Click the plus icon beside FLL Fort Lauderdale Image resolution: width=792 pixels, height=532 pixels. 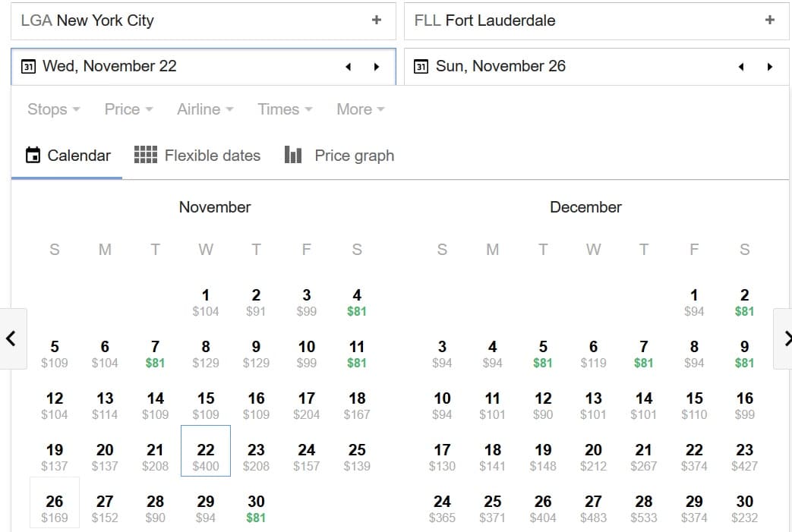pos(770,20)
